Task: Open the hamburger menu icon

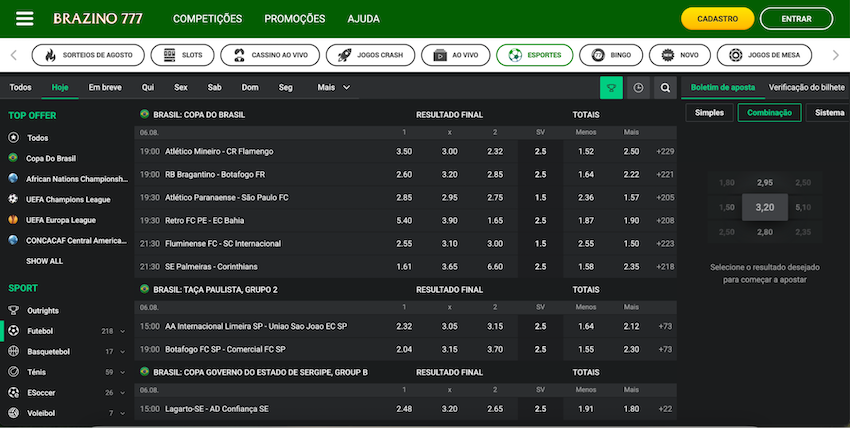Action: pyautogui.click(x=24, y=18)
